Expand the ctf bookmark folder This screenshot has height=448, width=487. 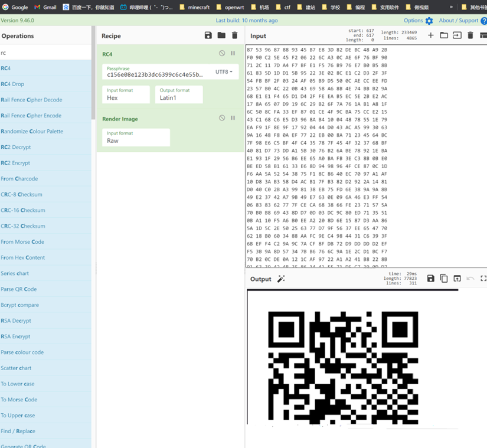283,7
